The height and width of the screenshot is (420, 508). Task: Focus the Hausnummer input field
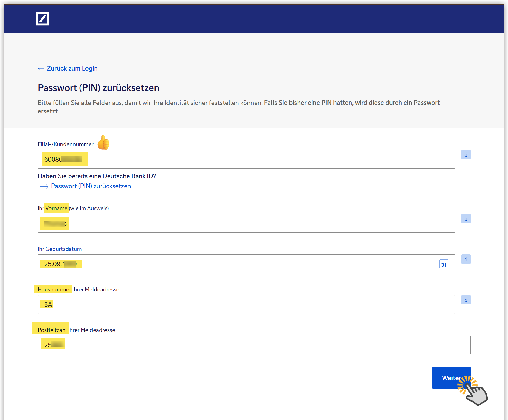(x=246, y=304)
